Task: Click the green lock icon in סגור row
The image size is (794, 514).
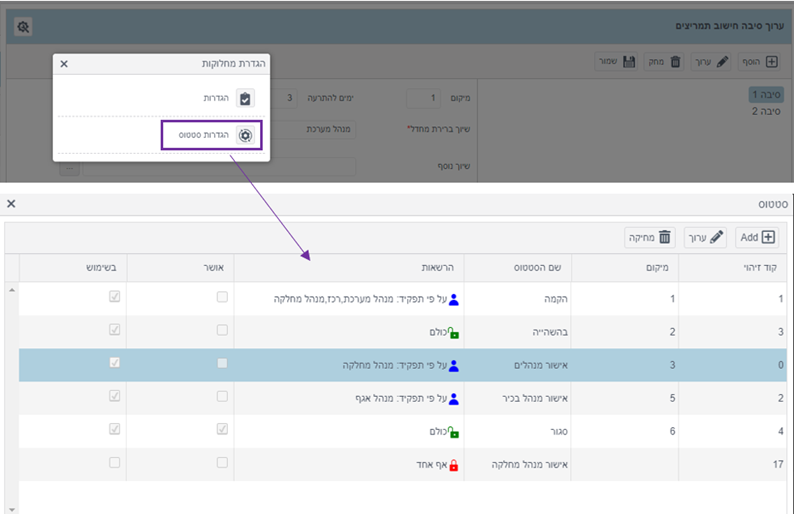Action: click(454, 432)
